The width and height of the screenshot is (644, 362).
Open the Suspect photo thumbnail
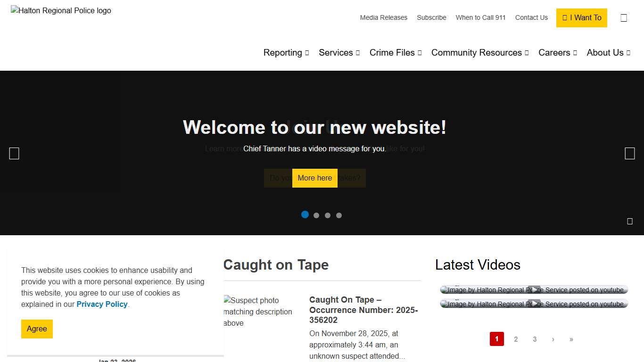point(258,312)
